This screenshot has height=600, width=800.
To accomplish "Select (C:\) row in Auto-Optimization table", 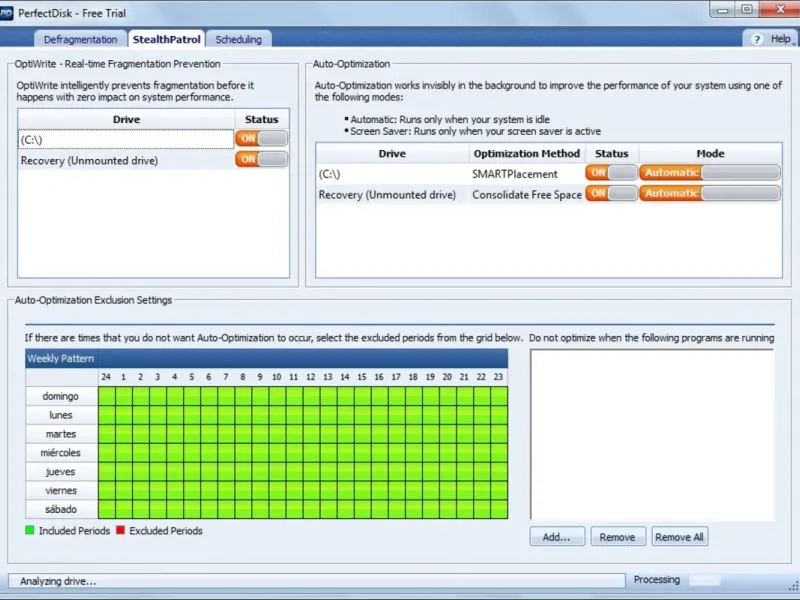I will click(392, 174).
